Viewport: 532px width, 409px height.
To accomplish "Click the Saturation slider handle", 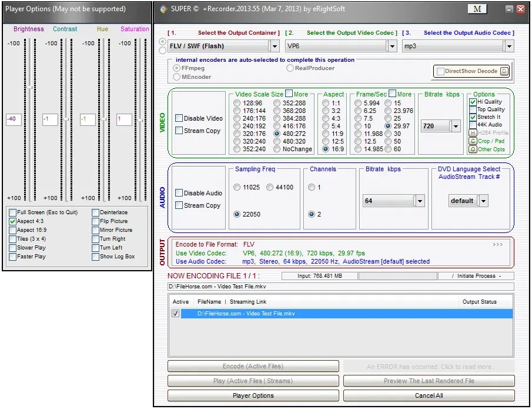I will 140,120.
